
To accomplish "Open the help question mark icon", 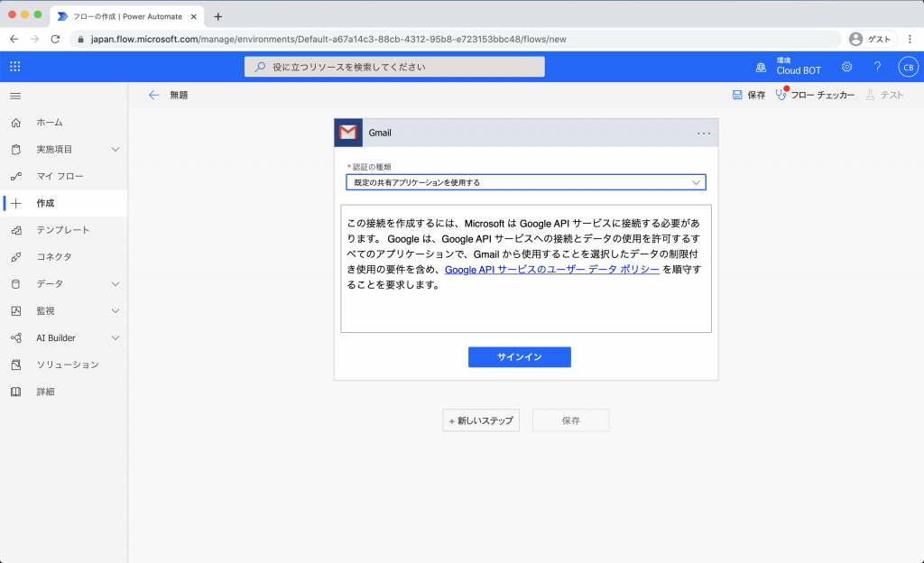I will (877, 67).
